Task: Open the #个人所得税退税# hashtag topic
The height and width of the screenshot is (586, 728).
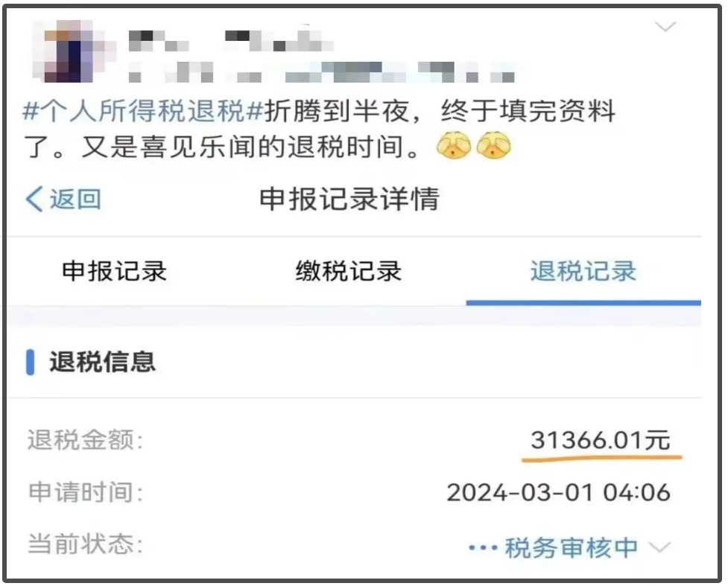Action: tap(143, 112)
